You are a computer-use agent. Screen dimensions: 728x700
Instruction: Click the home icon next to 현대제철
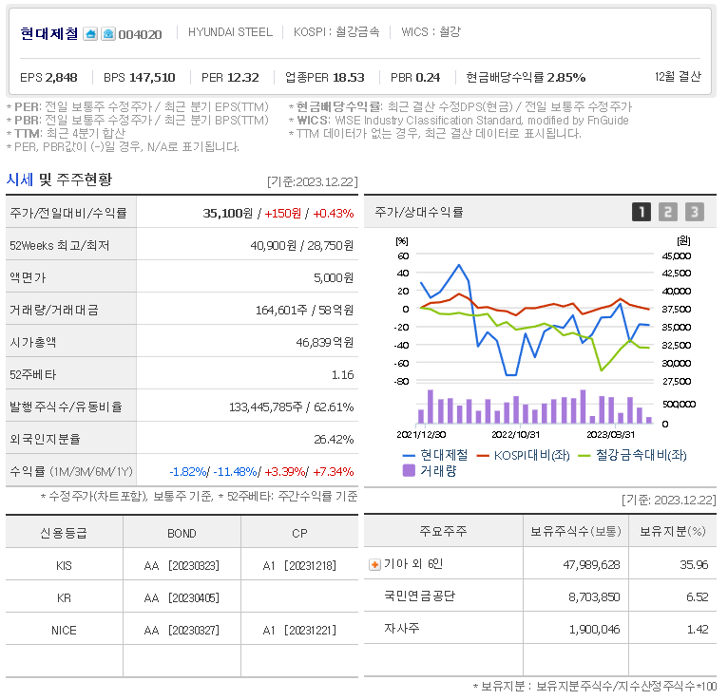(90, 34)
